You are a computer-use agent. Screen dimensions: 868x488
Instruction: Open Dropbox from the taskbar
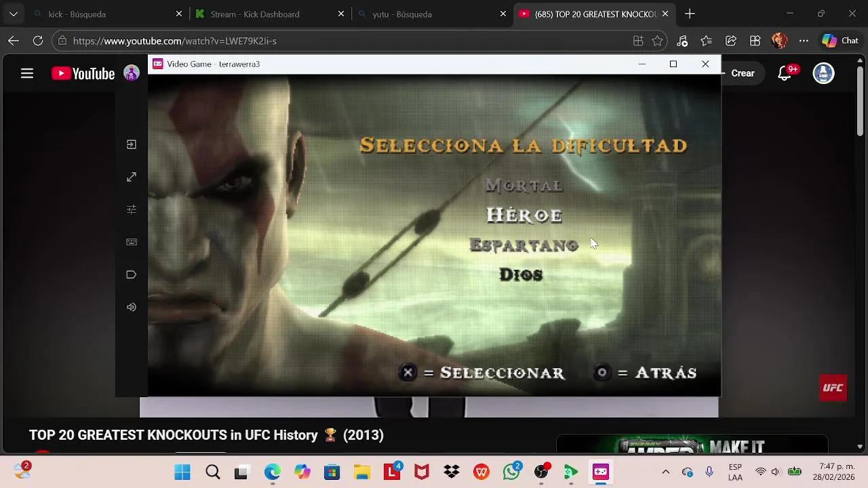pyautogui.click(x=452, y=472)
